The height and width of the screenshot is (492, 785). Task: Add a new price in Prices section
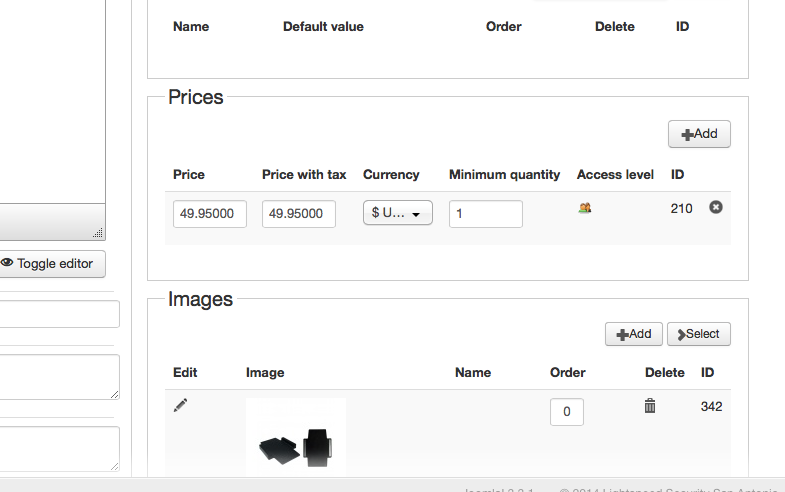click(699, 134)
